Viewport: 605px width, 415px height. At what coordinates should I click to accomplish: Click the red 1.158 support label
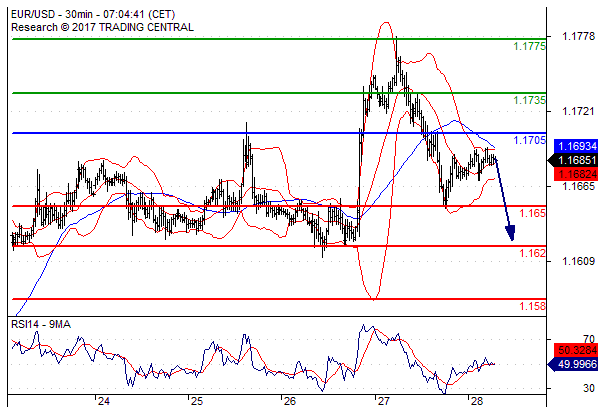coord(532,306)
